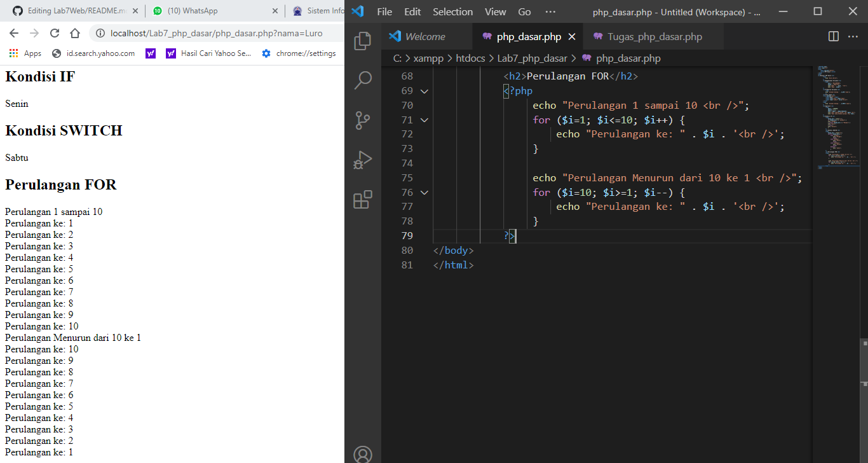This screenshot has width=868, height=463.
Task: Click the Accounts icon in the activity bar
Action: pyautogui.click(x=362, y=454)
